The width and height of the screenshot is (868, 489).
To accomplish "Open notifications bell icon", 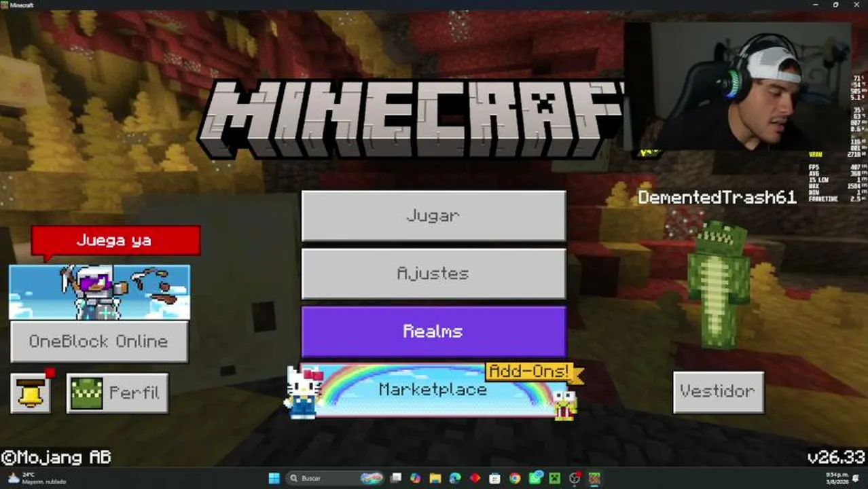I will [31, 393].
